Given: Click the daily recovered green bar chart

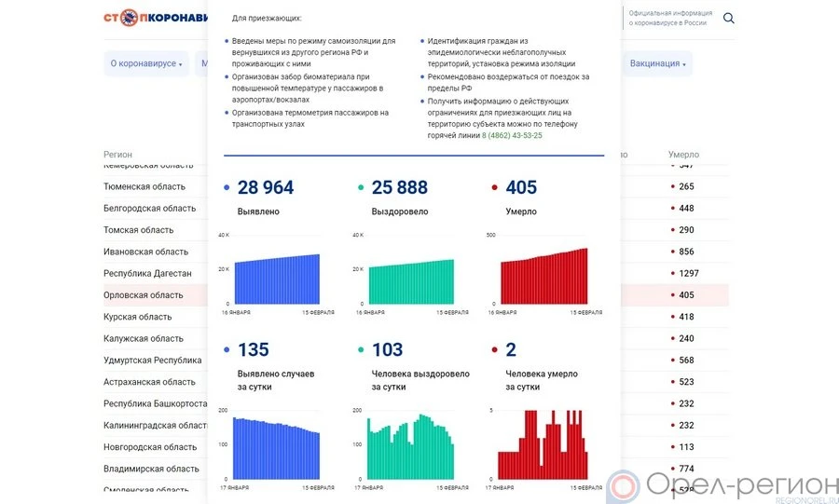Looking at the screenshot, I should pyautogui.click(x=411, y=449).
